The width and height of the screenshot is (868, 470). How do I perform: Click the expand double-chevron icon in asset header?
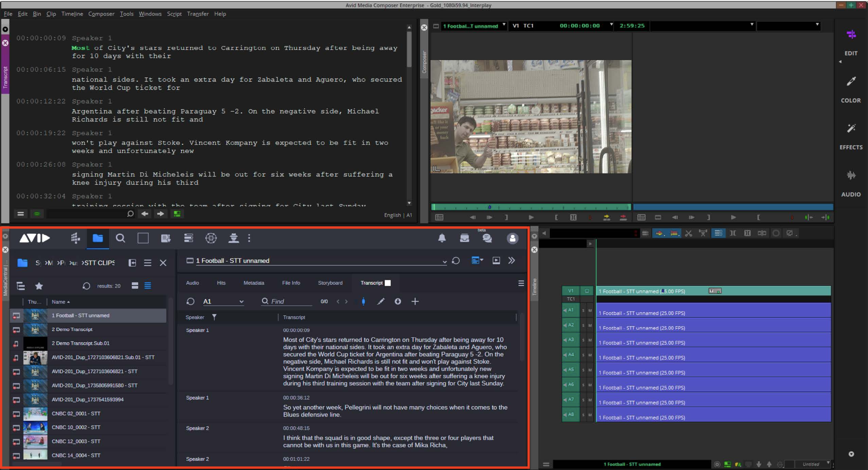[512, 261]
